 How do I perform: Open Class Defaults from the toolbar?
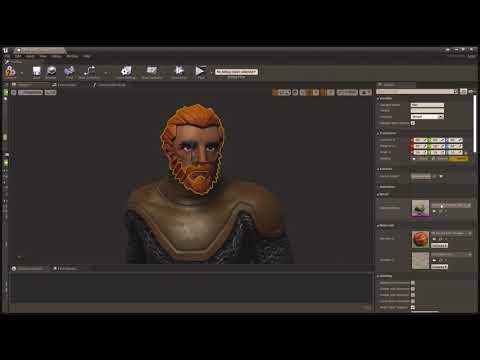(x=152, y=71)
